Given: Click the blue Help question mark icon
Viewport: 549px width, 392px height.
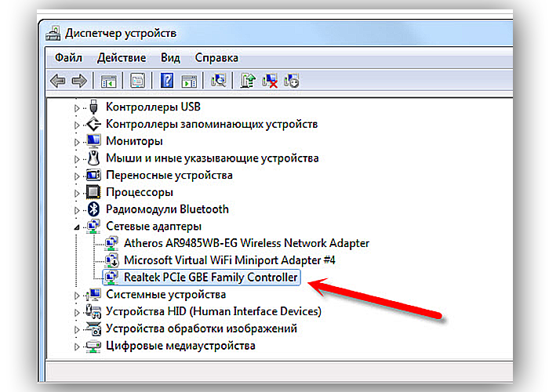Looking at the screenshot, I should (x=167, y=81).
